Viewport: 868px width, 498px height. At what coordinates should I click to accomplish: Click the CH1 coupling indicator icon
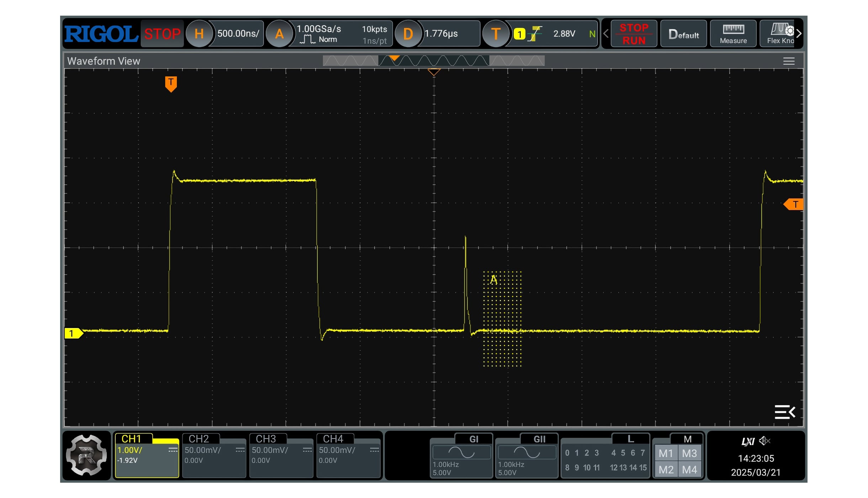pyautogui.click(x=173, y=450)
